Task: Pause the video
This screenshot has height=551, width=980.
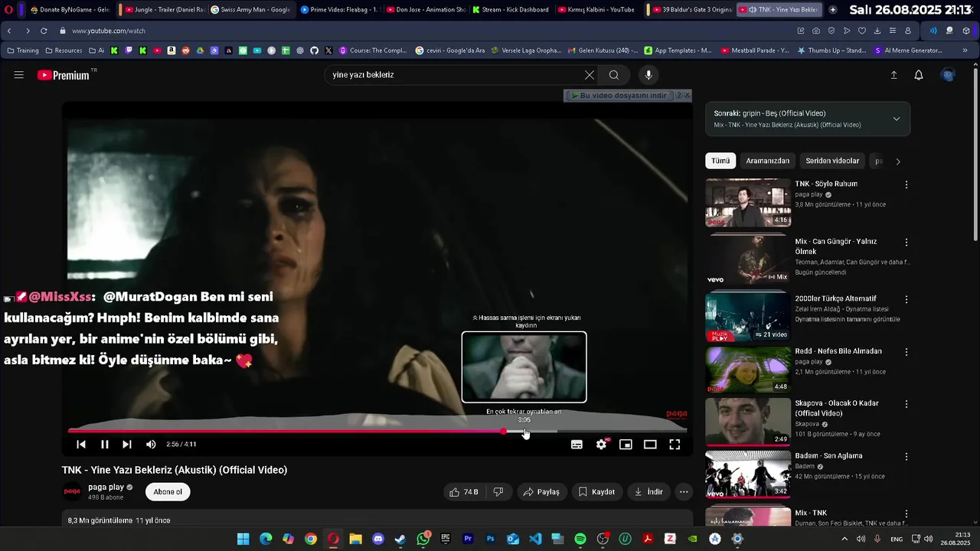Action: pos(105,444)
